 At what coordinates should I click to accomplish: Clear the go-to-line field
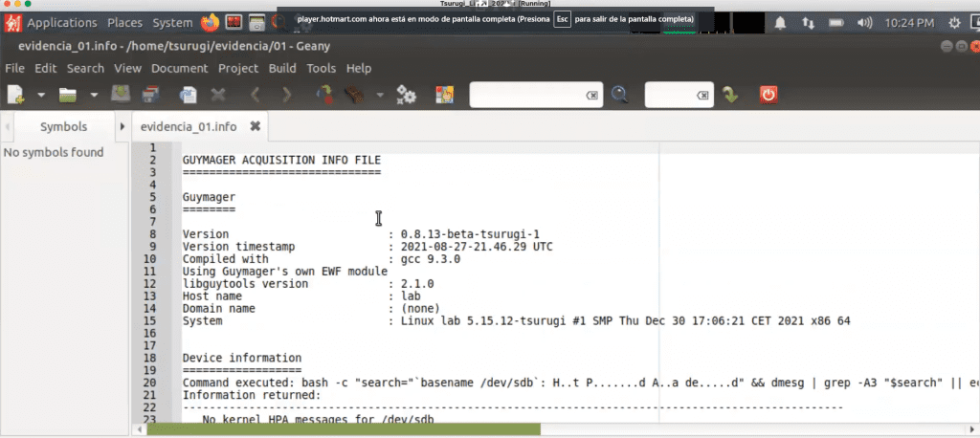click(702, 95)
